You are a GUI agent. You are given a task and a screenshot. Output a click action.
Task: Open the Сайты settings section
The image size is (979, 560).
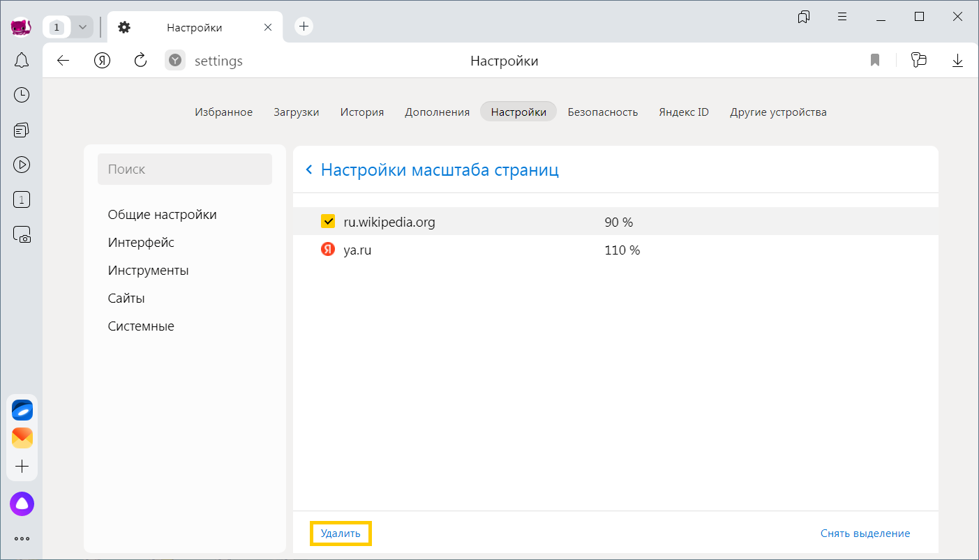click(126, 298)
